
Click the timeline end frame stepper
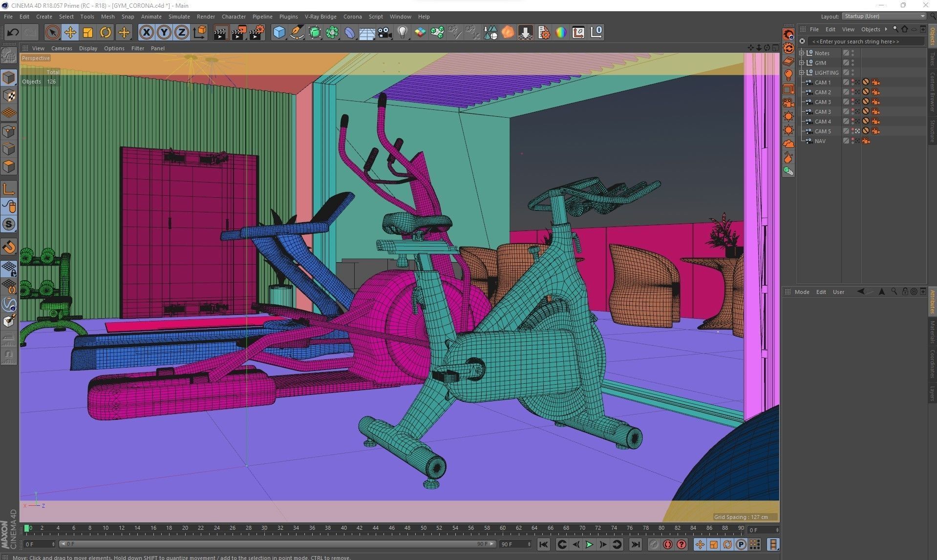529,544
